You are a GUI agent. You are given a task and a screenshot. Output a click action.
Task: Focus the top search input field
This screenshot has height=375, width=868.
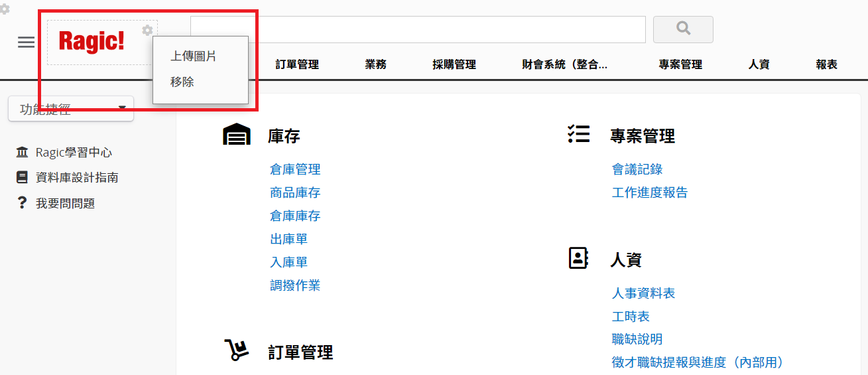point(418,29)
